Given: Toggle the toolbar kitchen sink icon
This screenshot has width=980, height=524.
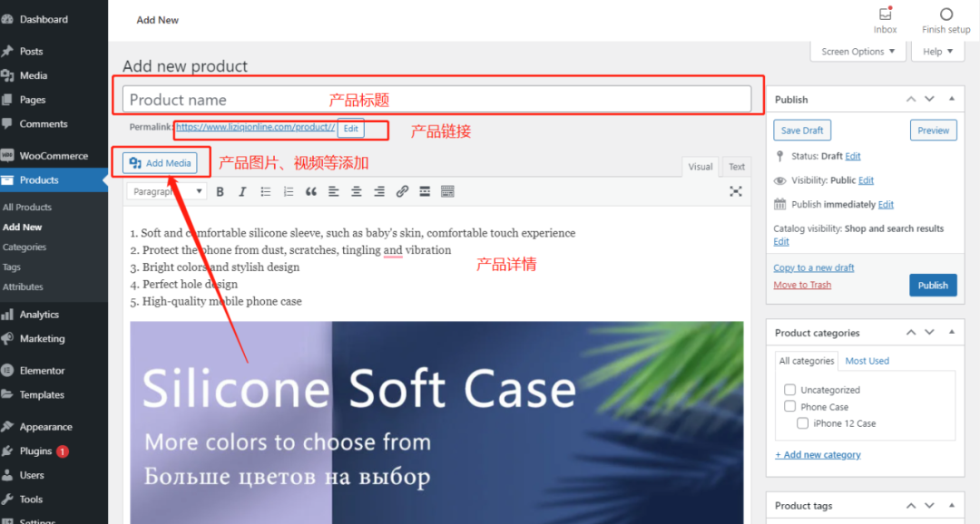Looking at the screenshot, I should (x=447, y=191).
